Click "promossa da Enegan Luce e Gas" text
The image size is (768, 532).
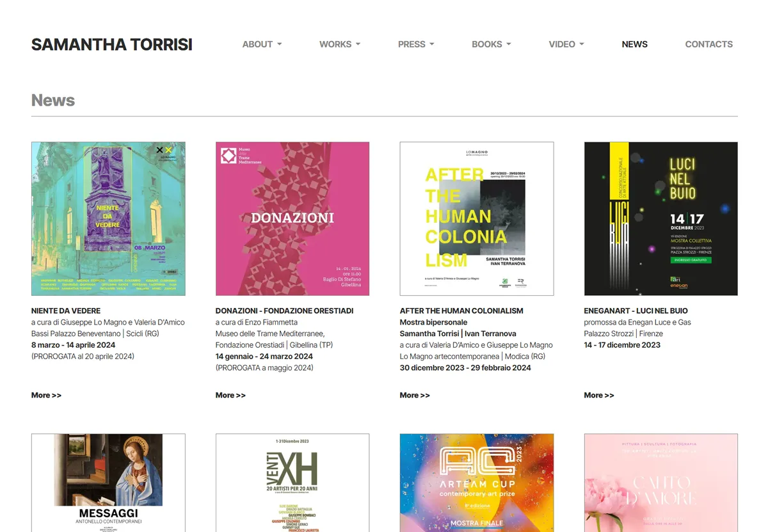click(x=638, y=322)
